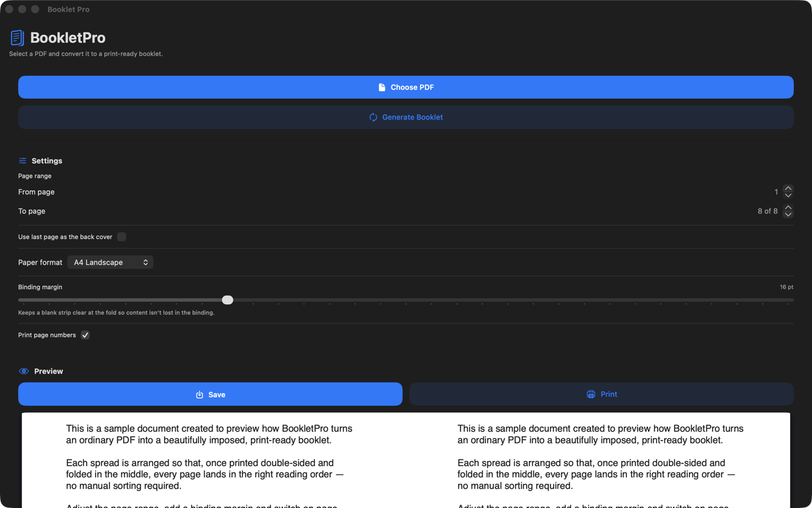Print the booklet
The image size is (812, 508).
[x=601, y=394]
